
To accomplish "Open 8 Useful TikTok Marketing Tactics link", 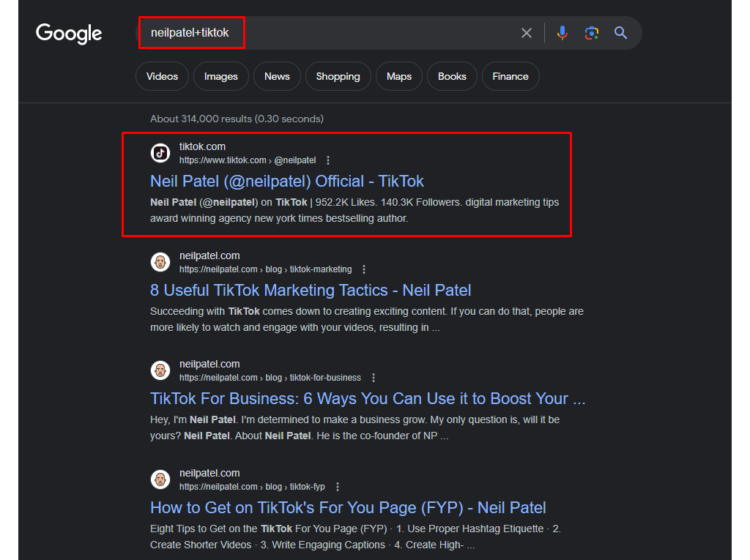I will [x=311, y=291].
